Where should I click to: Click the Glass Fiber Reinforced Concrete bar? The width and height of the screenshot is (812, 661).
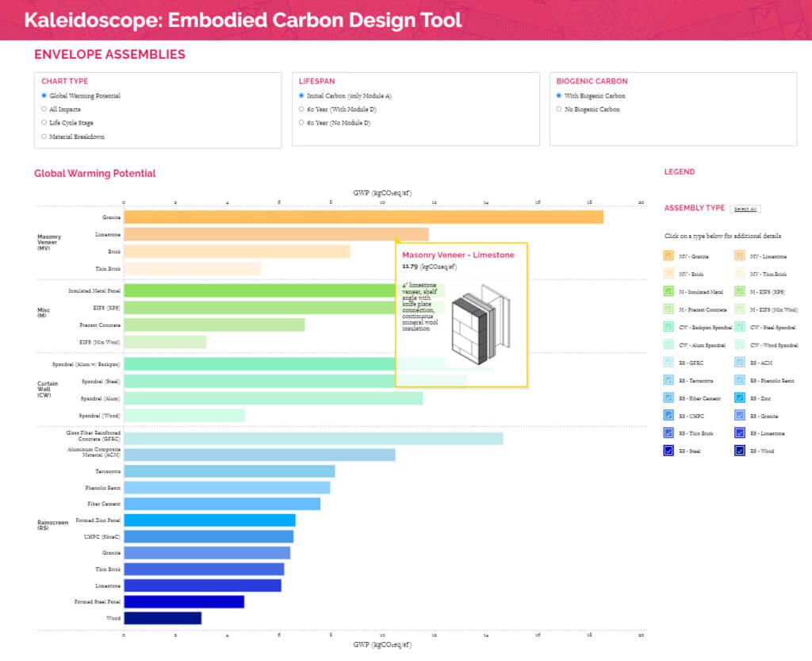313,439
